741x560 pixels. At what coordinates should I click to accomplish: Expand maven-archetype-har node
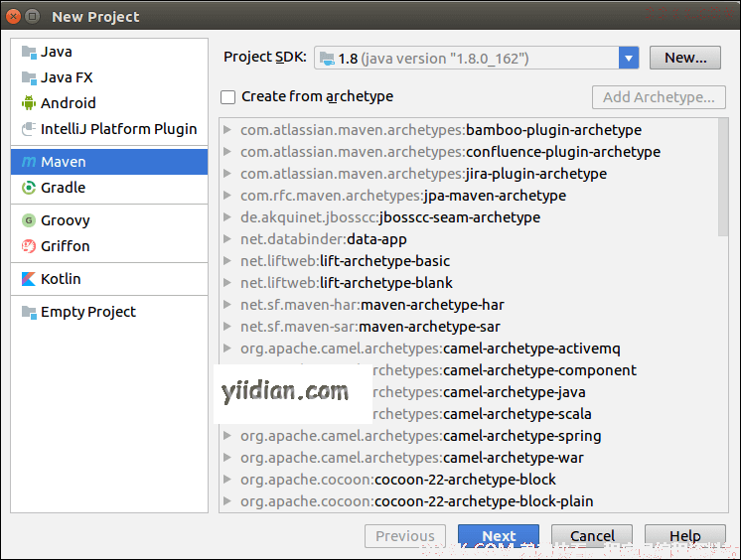(x=227, y=305)
